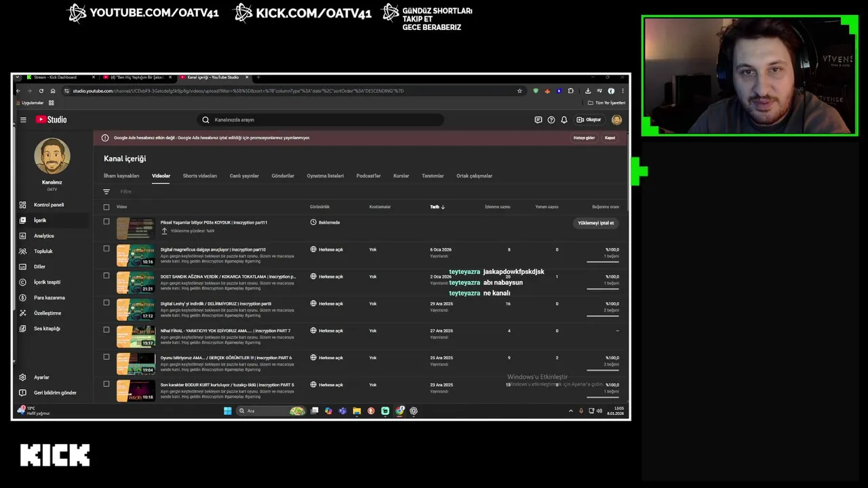Click the Filtre input above the video list
The image size is (868, 488).
pyautogui.click(x=126, y=192)
